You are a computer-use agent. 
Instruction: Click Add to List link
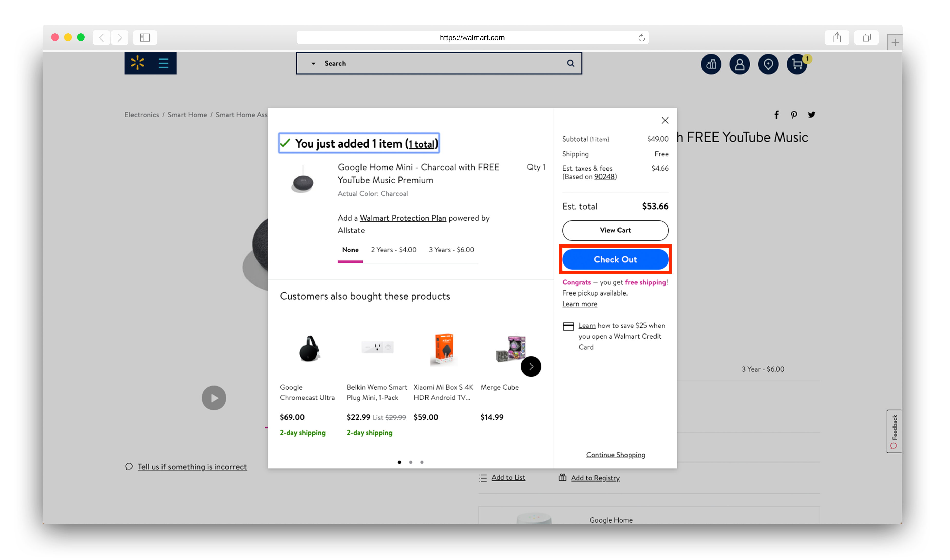[508, 478]
